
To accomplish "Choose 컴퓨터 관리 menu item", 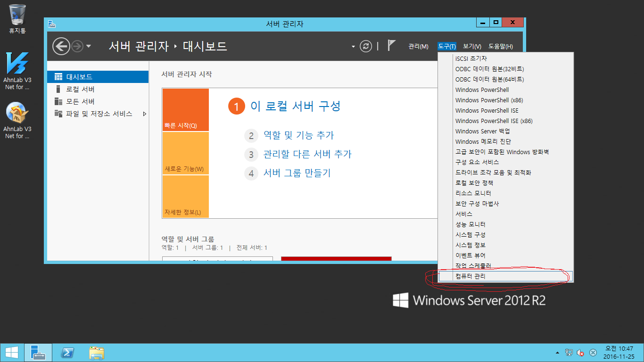I will (x=506, y=277).
